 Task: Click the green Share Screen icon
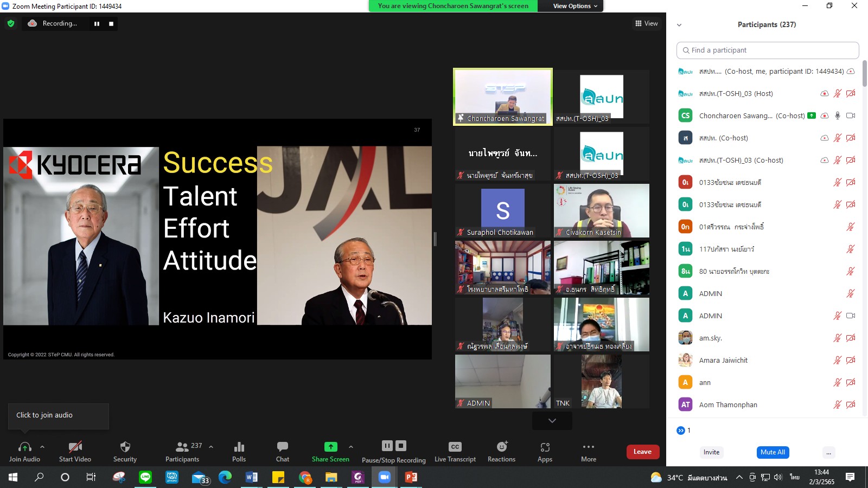[x=330, y=447]
